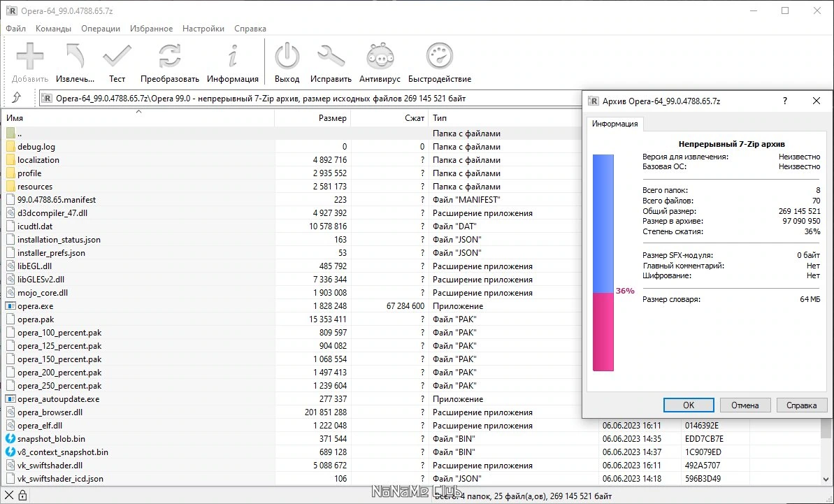
Task: Open the Избранное menu
Action: [151, 29]
